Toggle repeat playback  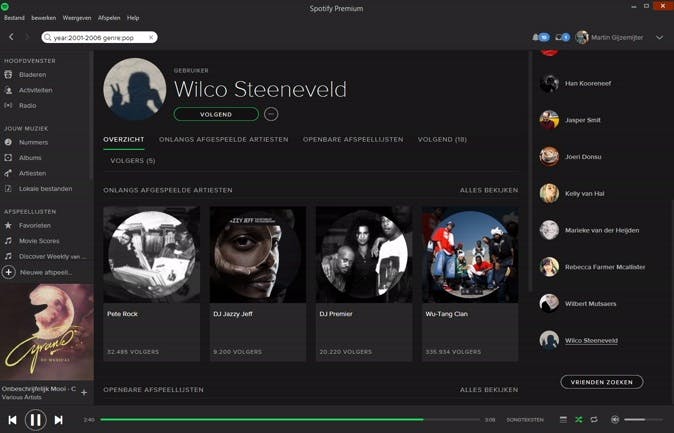pyautogui.click(x=594, y=420)
